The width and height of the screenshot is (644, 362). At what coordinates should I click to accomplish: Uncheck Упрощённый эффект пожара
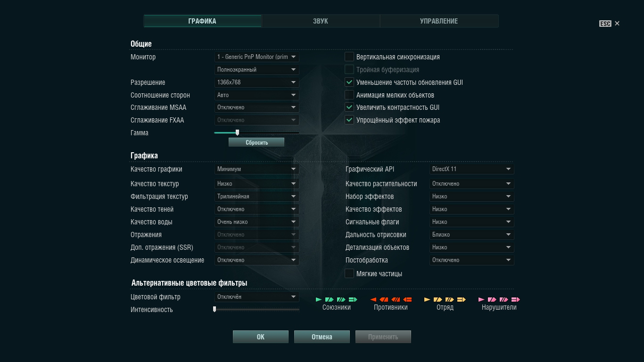pos(349,120)
